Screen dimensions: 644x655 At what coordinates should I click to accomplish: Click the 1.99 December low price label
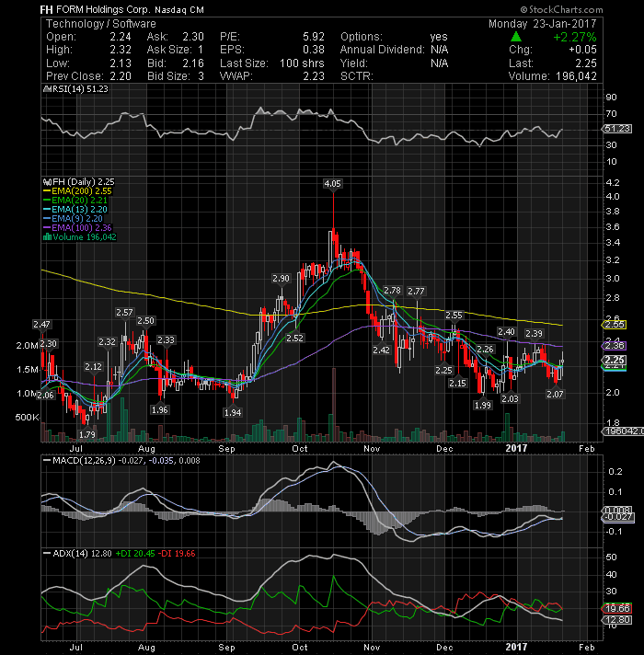483,405
